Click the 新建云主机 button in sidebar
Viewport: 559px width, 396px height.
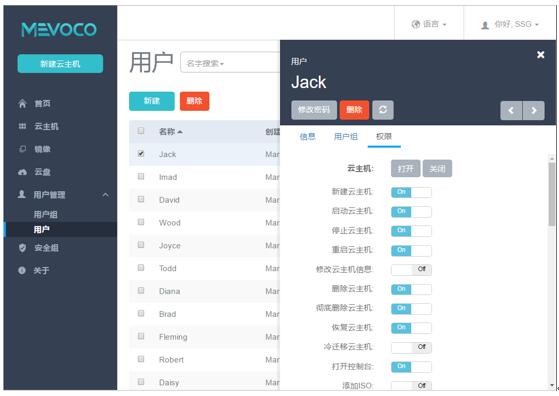pyautogui.click(x=60, y=64)
